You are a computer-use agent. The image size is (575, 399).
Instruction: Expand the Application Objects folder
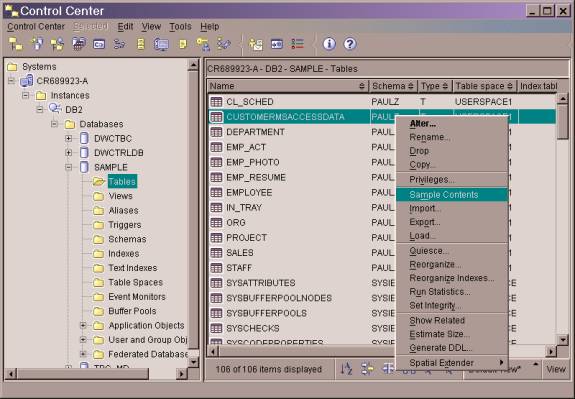pos(83,325)
